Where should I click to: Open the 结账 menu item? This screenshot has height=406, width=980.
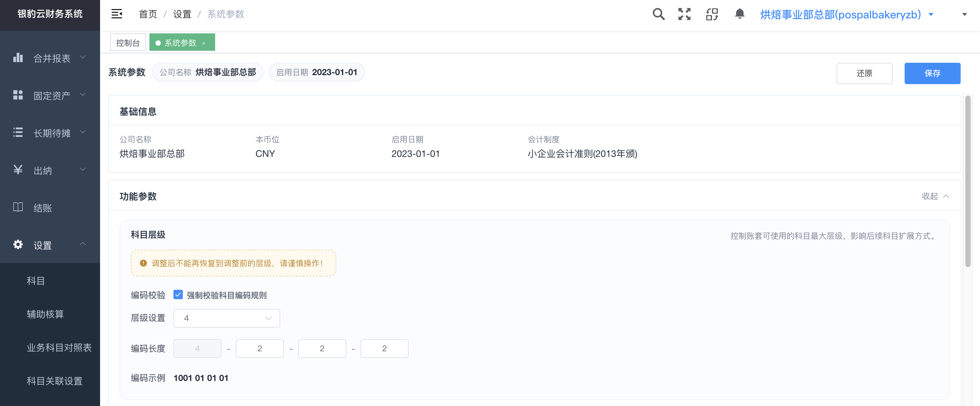point(50,207)
